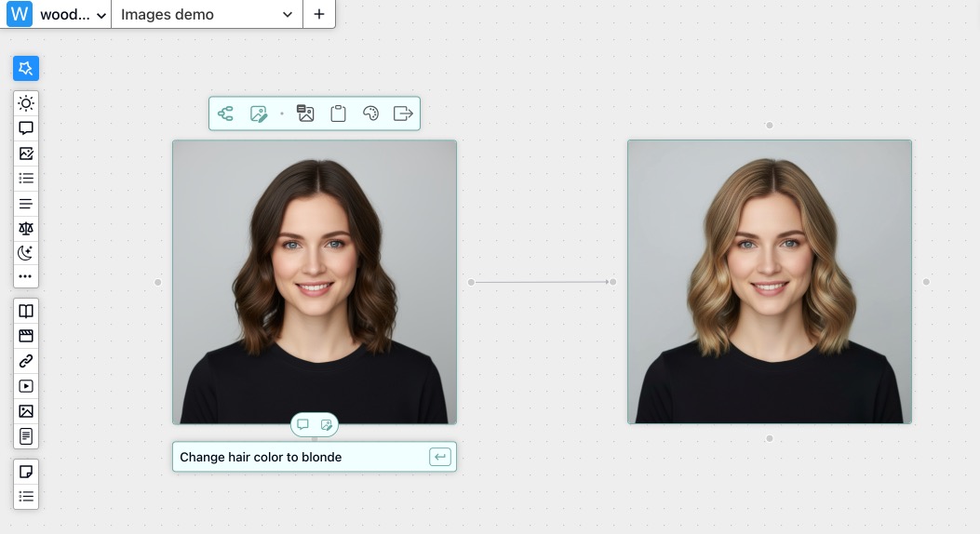This screenshot has height=534, width=980.
Task: Click the branch nodes icon in image toolbar
Action: point(225,113)
